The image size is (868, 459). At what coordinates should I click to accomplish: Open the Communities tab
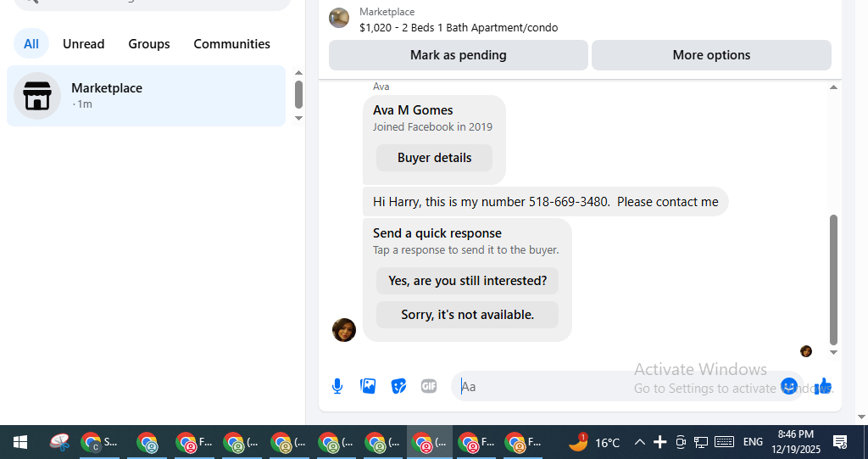[x=232, y=44]
